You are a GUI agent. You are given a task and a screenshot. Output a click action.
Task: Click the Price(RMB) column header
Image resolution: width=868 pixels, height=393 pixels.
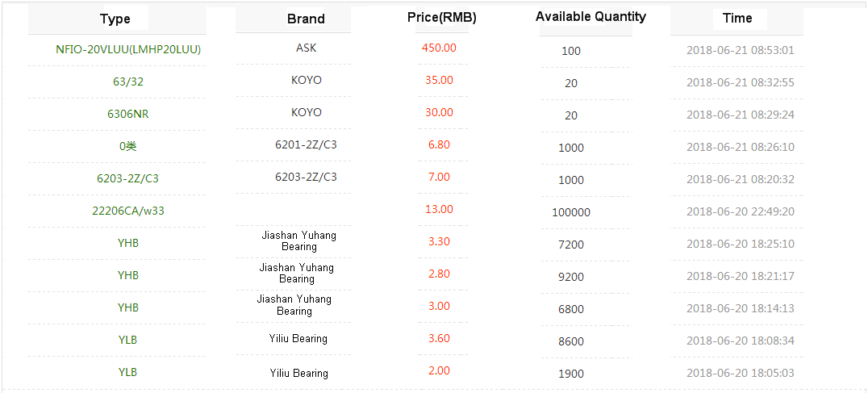click(x=441, y=18)
